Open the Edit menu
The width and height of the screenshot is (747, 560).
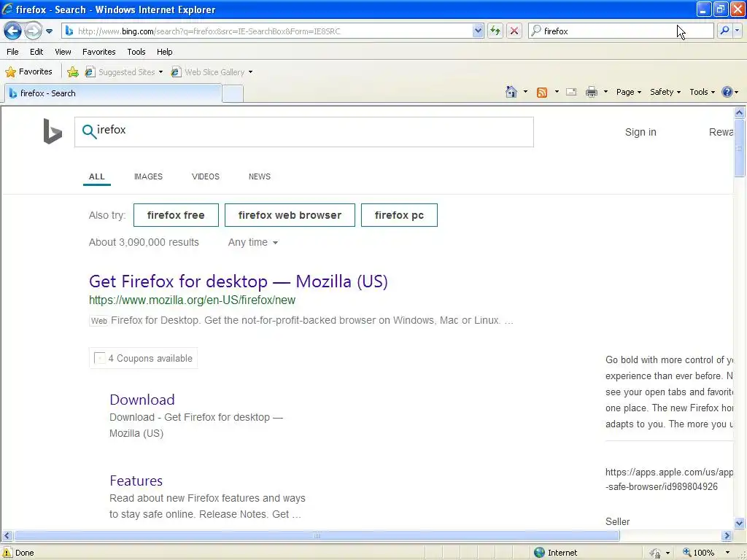point(36,52)
